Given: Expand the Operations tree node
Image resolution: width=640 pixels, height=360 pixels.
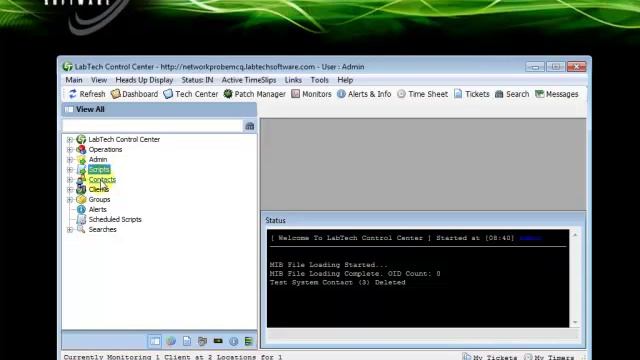Looking at the screenshot, I should click(70, 150).
